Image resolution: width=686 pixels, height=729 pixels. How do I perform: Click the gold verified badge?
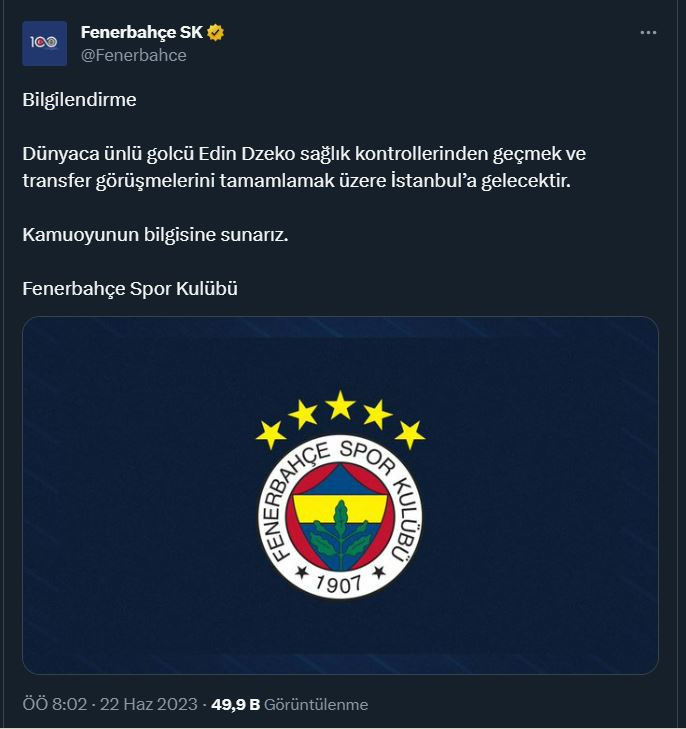tap(216, 33)
